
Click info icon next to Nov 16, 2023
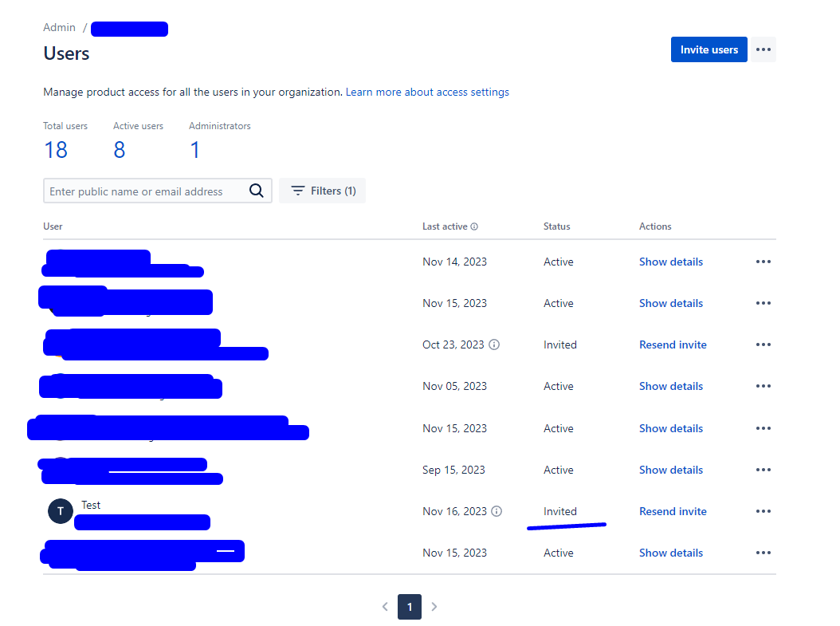click(x=497, y=511)
